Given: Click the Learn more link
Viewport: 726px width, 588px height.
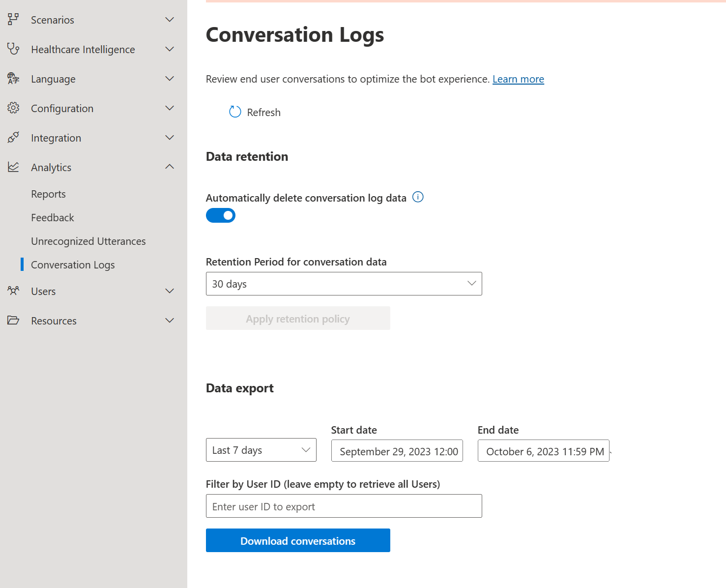Looking at the screenshot, I should (x=518, y=79).
